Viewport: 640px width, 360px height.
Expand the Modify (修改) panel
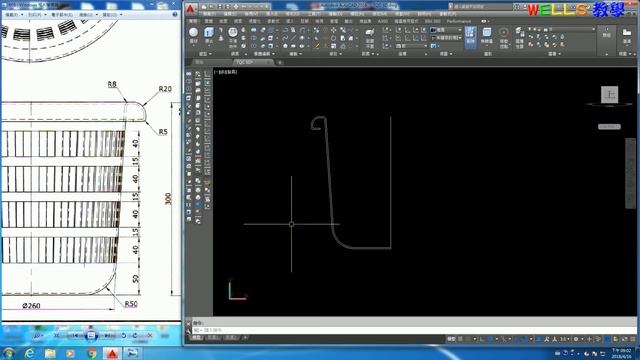pos(335,54)
